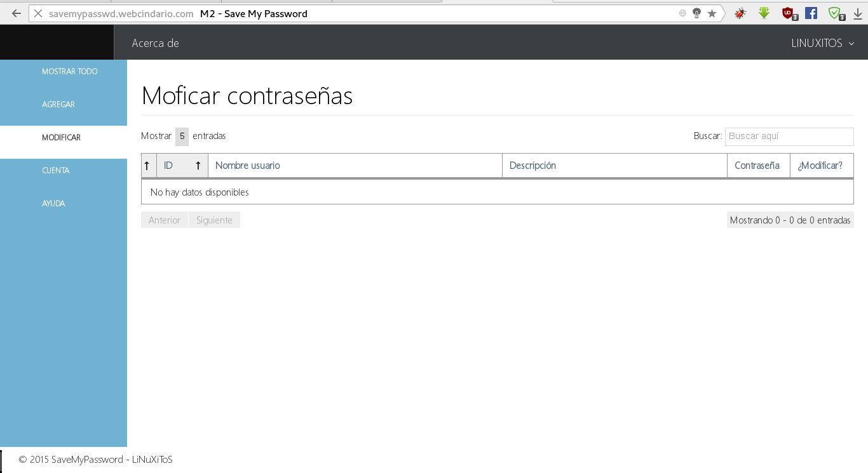Open the ladybug extension icon

(740, 13)
